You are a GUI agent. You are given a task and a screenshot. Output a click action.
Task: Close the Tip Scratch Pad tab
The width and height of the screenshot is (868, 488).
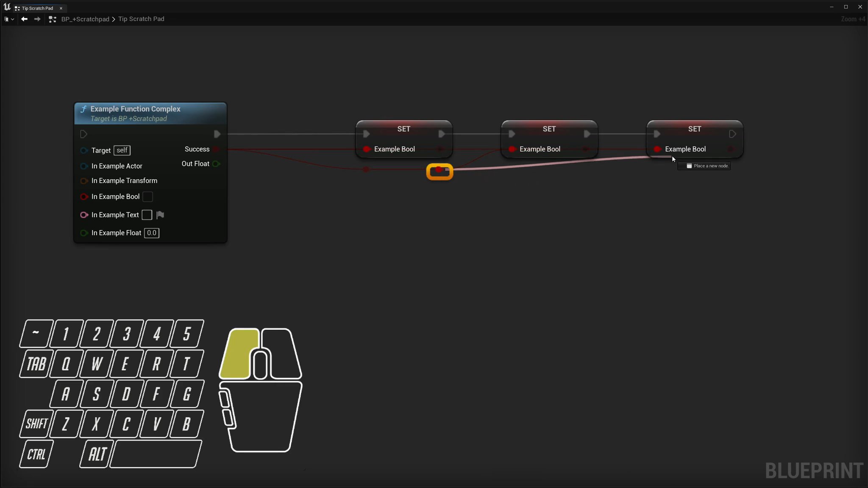61,8
